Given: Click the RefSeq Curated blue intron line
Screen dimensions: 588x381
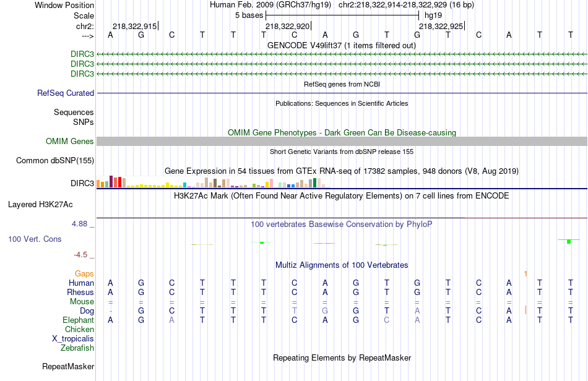Looking at the screenshot, I should pyautogui.click(x=342, y=93).
